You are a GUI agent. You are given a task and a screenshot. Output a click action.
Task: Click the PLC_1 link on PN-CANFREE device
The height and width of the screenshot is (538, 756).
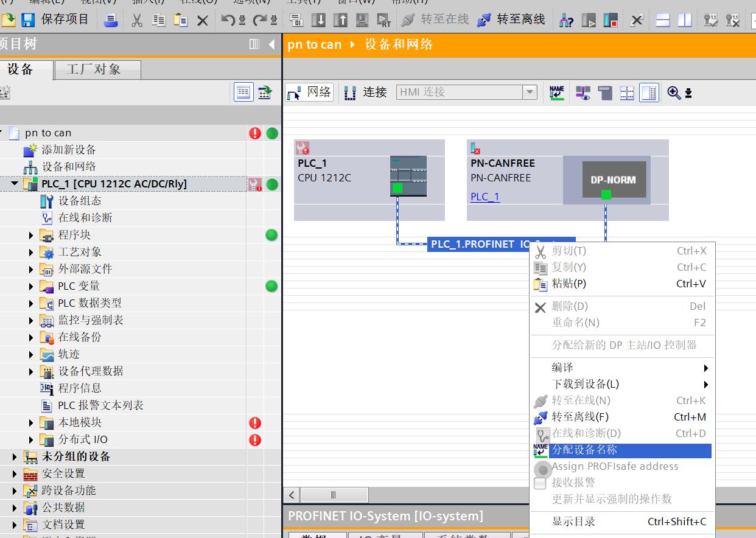485,197
